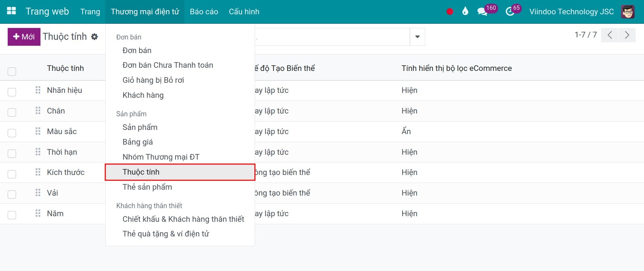Click drag handle of Màu sắc row

38,131
